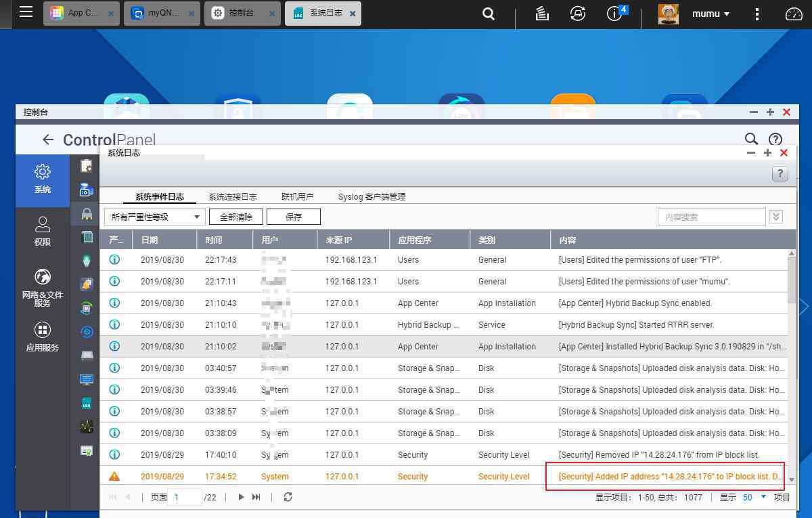The image size is (812, 518).
Task: Select the 系统 category in Control Panel
Action: [43, 181]
